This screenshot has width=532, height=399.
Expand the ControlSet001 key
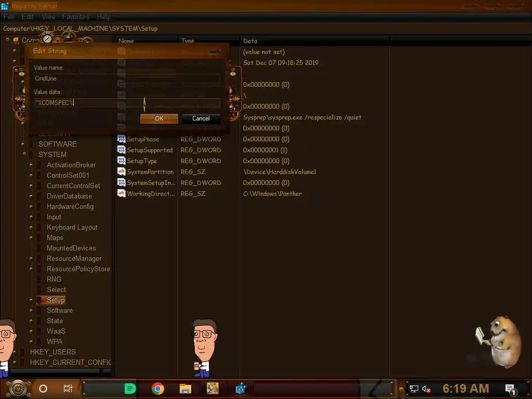coord(31,176)
